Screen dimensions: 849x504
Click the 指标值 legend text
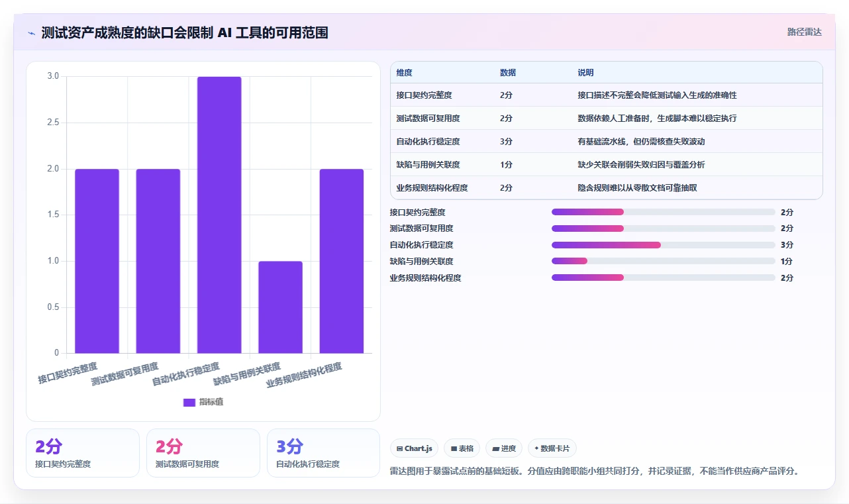[x=211, y=402]
